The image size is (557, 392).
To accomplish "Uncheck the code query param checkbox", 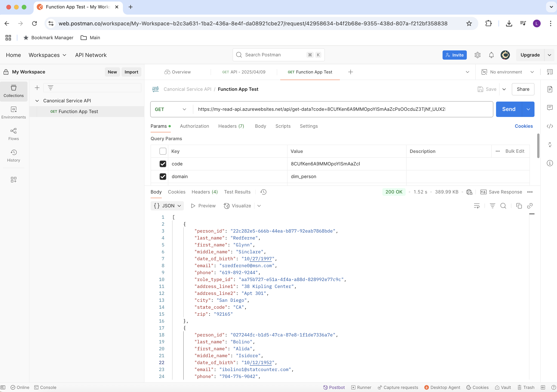I will (163, 164).
